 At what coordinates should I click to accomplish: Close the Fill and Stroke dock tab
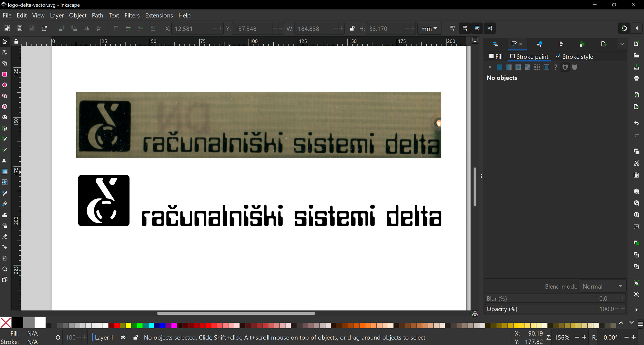tap(521, 44)
